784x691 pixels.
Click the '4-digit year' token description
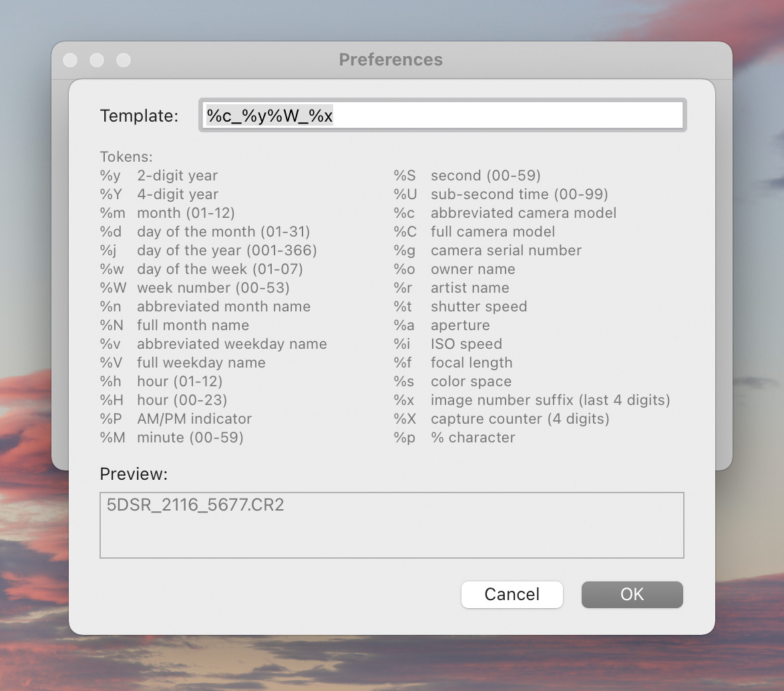178,194
